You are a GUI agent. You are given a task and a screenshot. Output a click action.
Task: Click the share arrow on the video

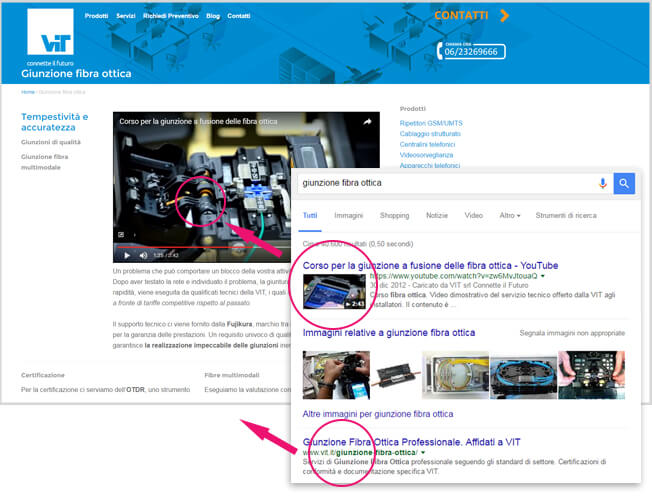(x=367, y=122)
